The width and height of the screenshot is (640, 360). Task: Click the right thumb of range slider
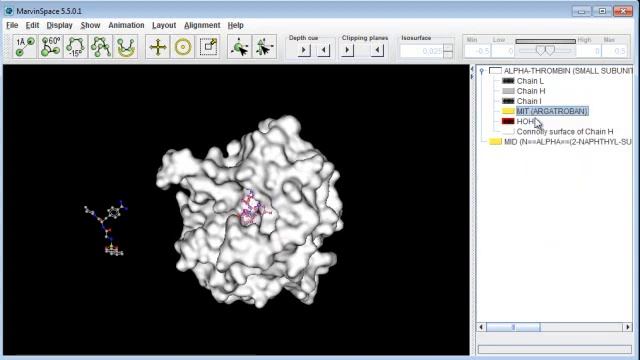tap(550, 51)
